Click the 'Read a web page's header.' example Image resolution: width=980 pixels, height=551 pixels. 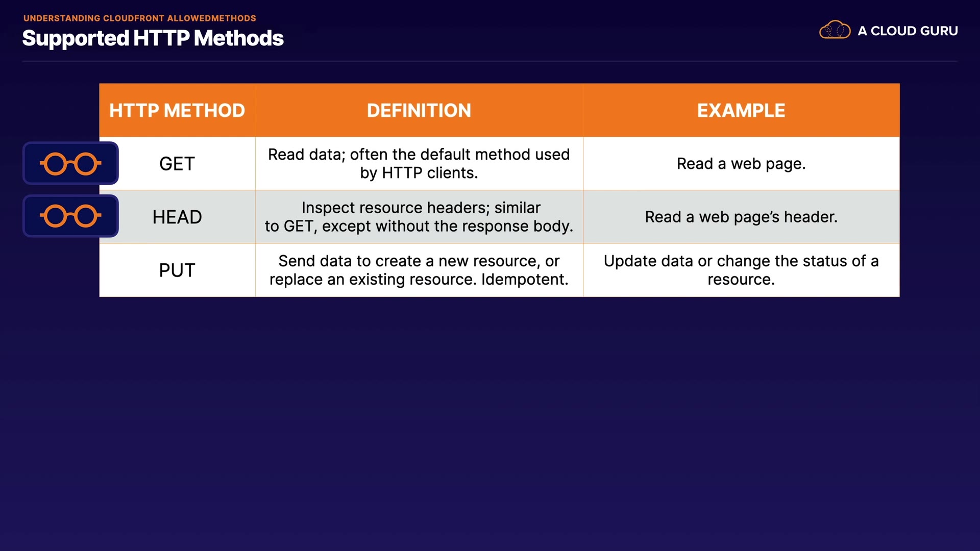(x=741, y=217)
